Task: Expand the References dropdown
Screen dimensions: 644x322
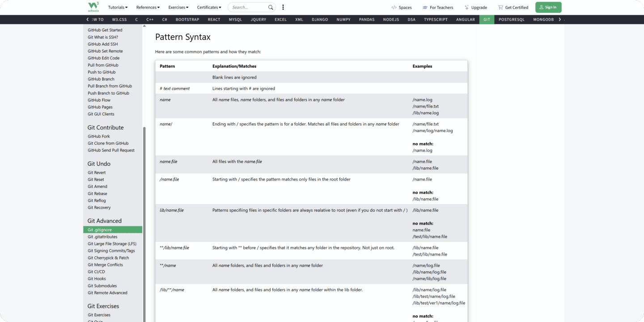Action: 148,7
